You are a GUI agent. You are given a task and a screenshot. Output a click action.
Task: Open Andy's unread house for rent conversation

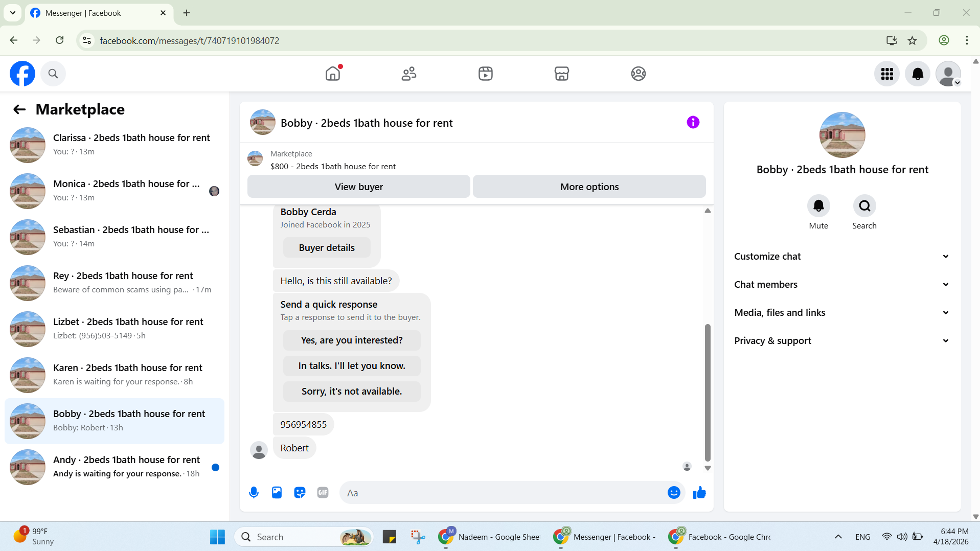115,467
